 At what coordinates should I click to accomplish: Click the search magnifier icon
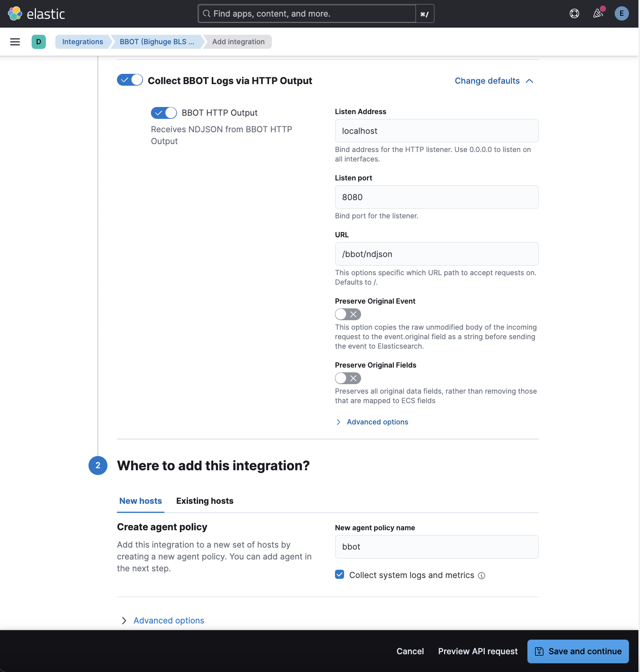click(206, 14)
